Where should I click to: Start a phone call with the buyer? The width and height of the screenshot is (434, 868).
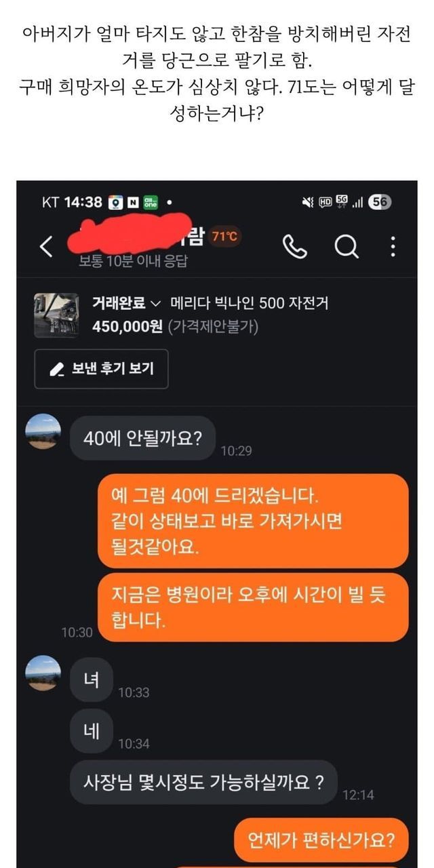click(294, 247)
